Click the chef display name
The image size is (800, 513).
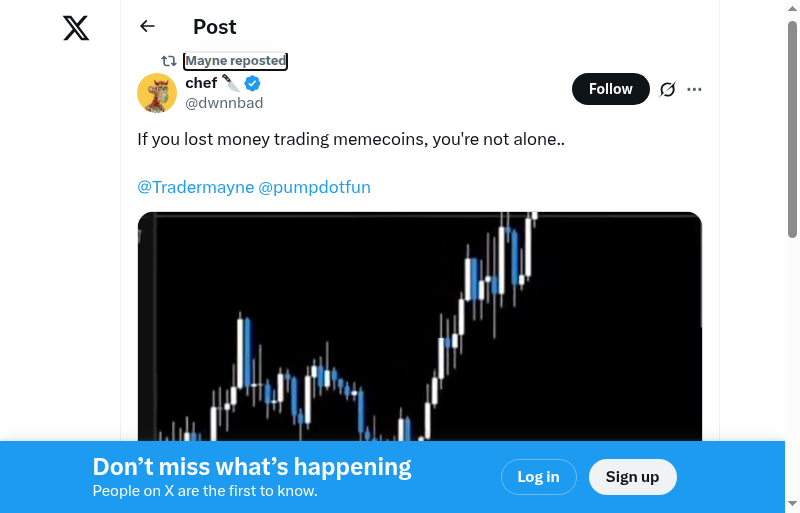(201, 83)
